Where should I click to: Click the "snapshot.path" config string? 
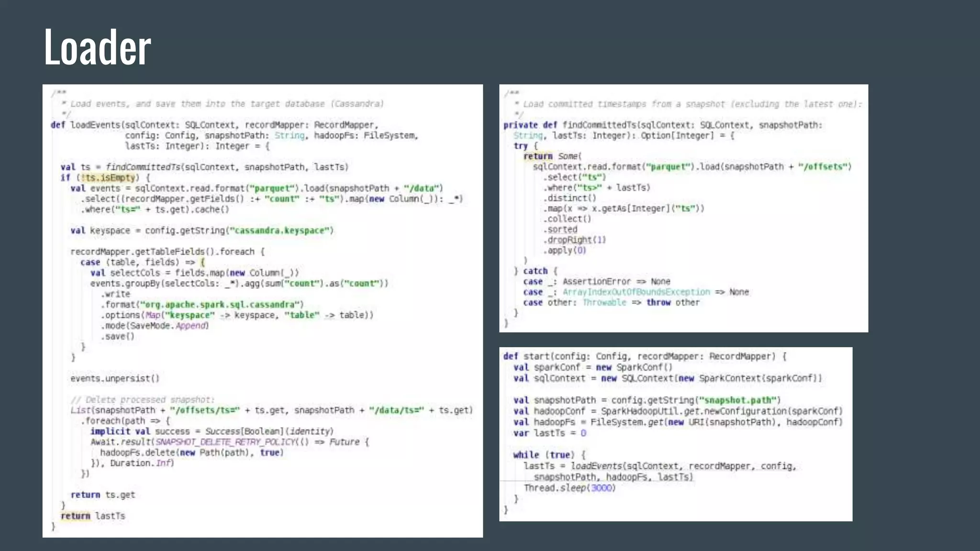tap(738, 400)
